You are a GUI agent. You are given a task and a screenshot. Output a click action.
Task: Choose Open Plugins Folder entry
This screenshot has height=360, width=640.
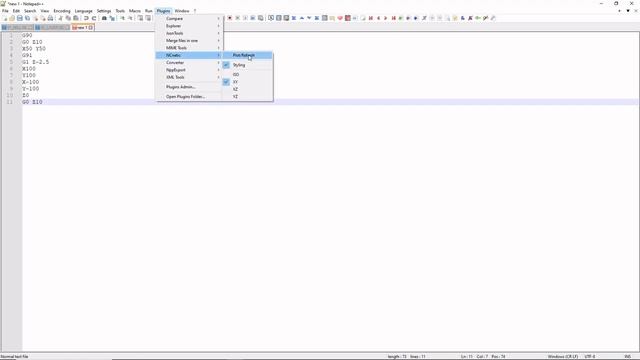pos(189,97)
